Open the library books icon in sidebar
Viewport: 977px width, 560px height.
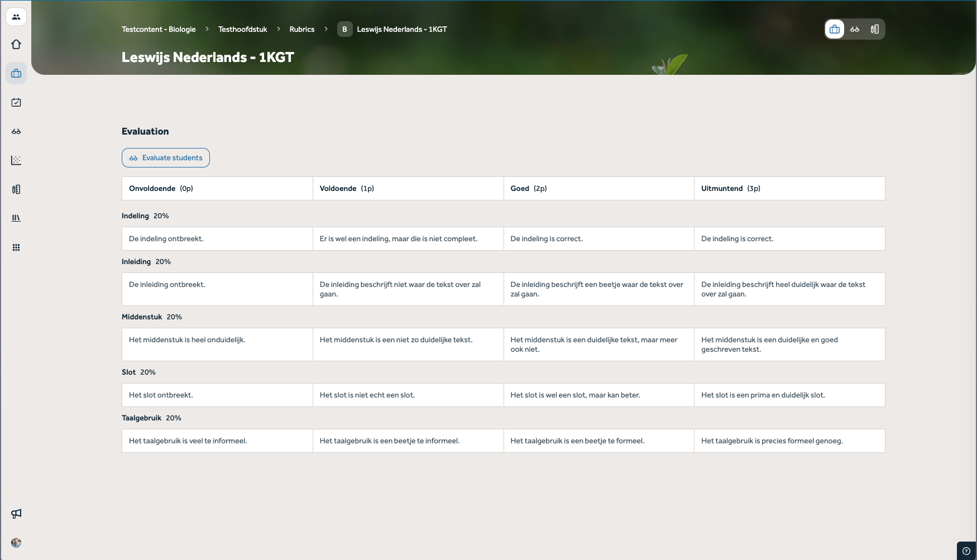point(16,218)
